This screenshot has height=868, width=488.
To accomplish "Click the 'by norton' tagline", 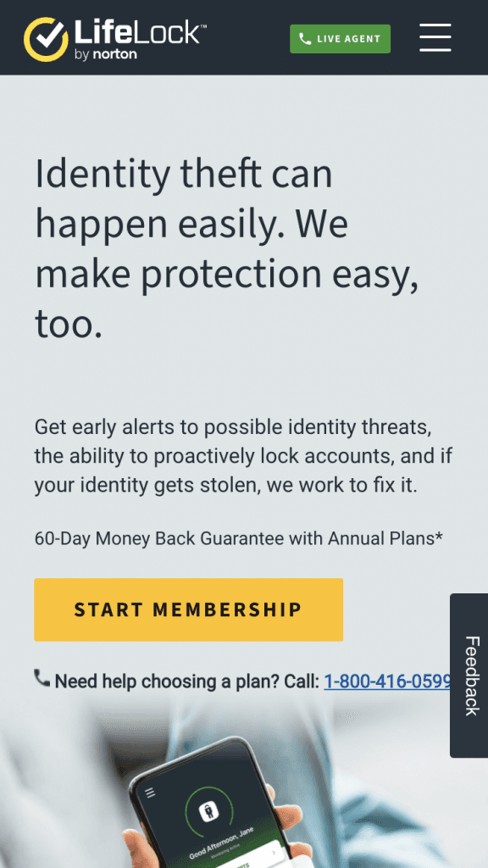I will [x=106, y=55].
